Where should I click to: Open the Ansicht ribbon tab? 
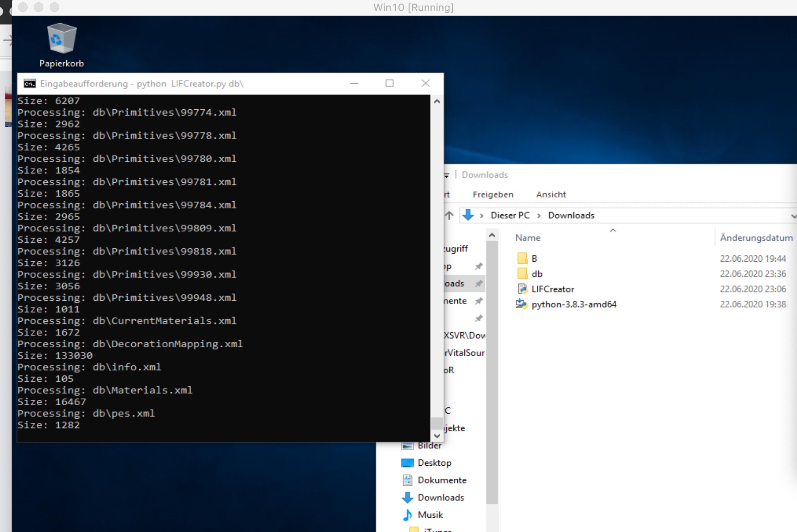[x=551, y=195]
